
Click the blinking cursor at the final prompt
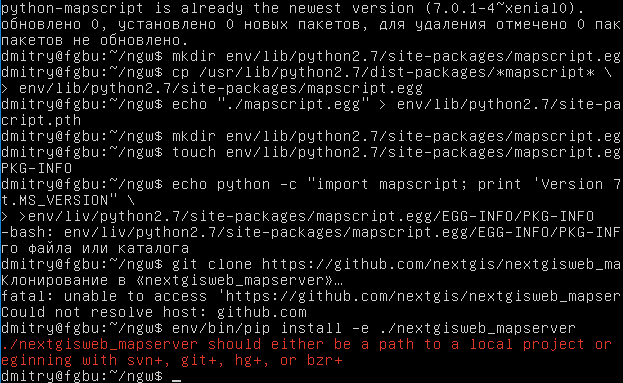pyautogui.click(x=176, y=380)
